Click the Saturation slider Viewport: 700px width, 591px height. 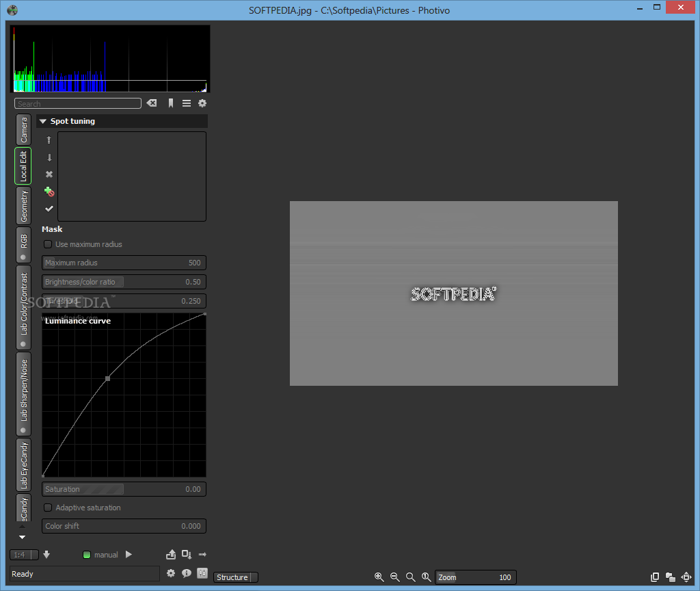pyautogui.click(x=124, y=489)
